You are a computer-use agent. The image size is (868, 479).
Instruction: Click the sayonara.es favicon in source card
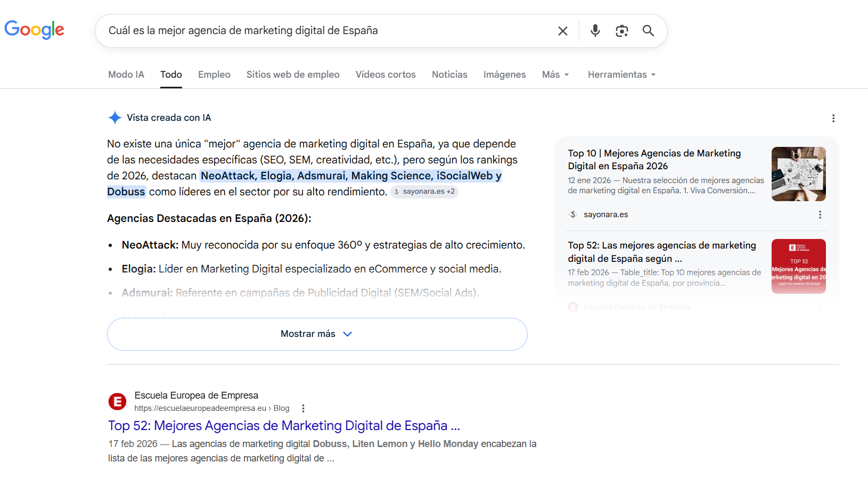point(573,214)
